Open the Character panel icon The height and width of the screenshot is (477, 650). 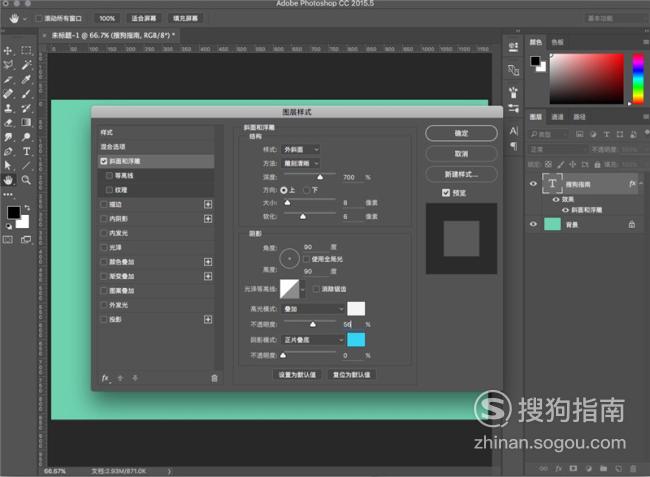pyautogui.click(x=514, y=131)
